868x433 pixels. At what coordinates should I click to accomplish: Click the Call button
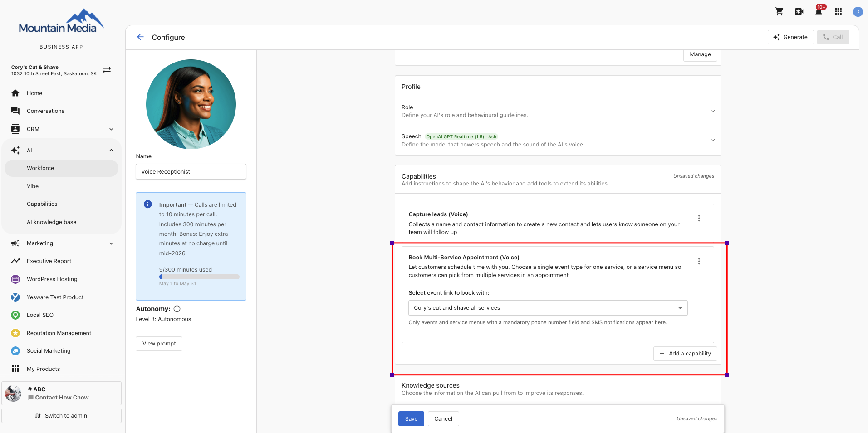click(833, 37)
